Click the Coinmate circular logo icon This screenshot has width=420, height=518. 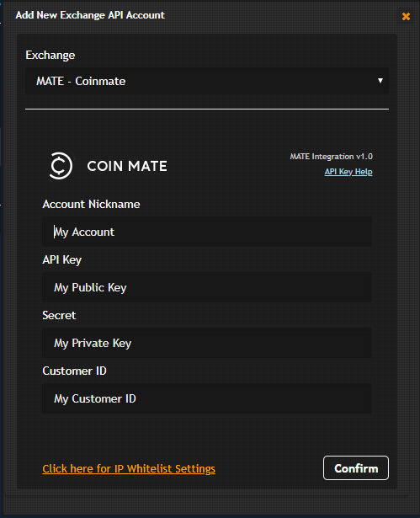tap(61, 166)
